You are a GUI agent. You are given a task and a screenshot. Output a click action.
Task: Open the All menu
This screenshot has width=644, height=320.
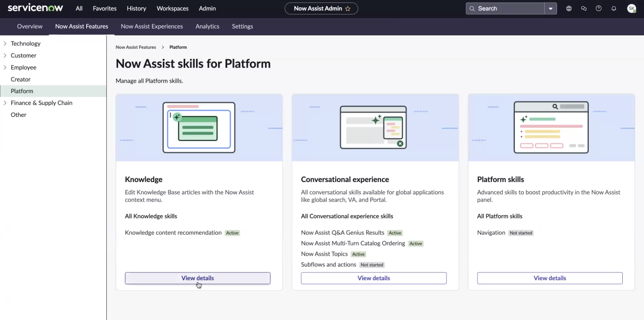point(79,9)
